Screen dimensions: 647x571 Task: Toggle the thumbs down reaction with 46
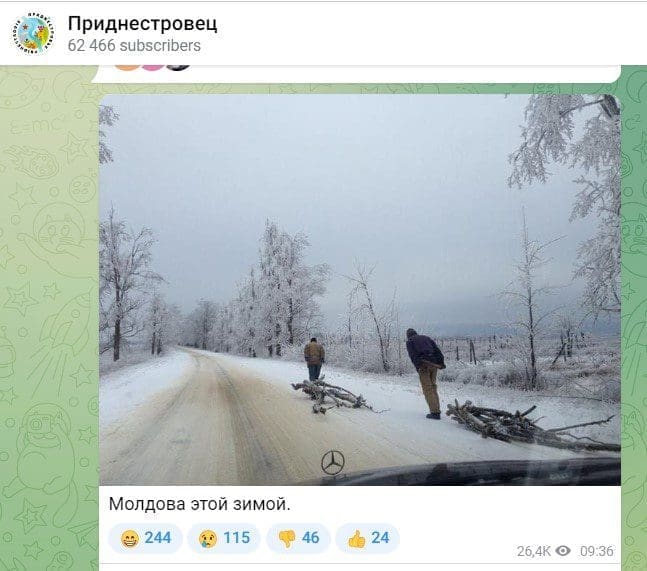pos(298,538)
